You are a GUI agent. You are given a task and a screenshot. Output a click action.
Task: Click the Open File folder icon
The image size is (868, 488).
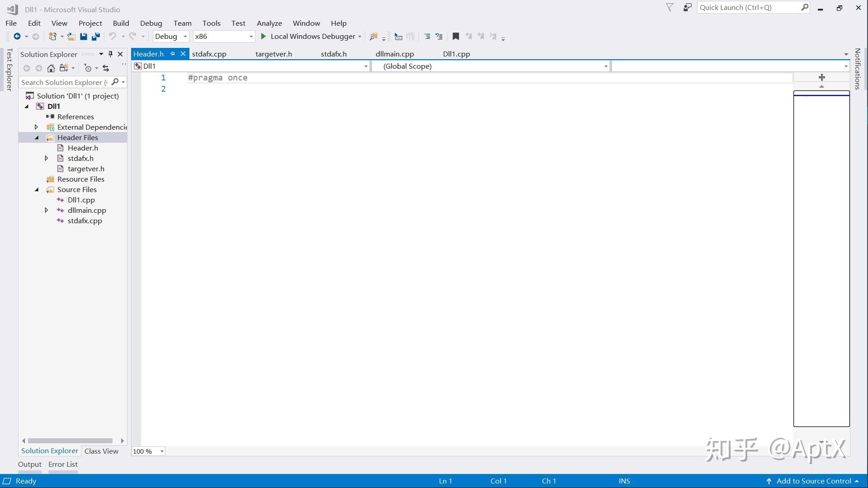pos(71,37)
